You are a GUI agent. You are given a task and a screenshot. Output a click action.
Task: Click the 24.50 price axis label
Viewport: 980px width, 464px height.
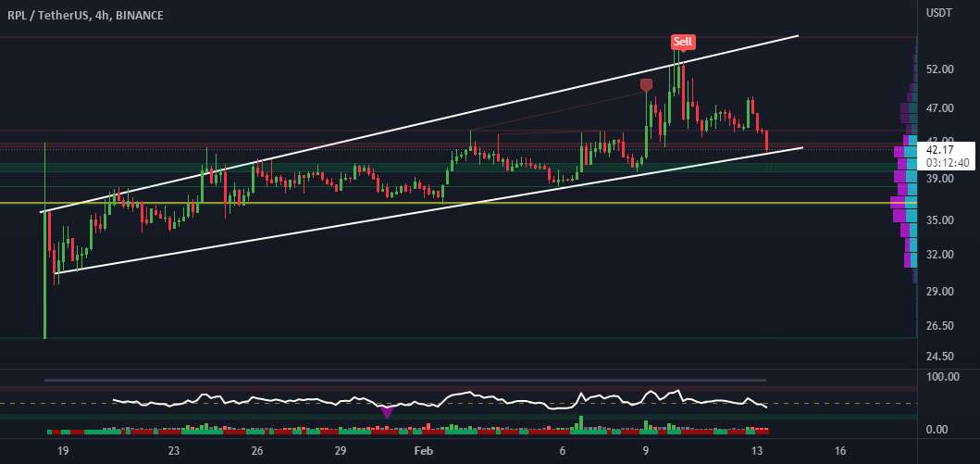click(x=942, y=357)
